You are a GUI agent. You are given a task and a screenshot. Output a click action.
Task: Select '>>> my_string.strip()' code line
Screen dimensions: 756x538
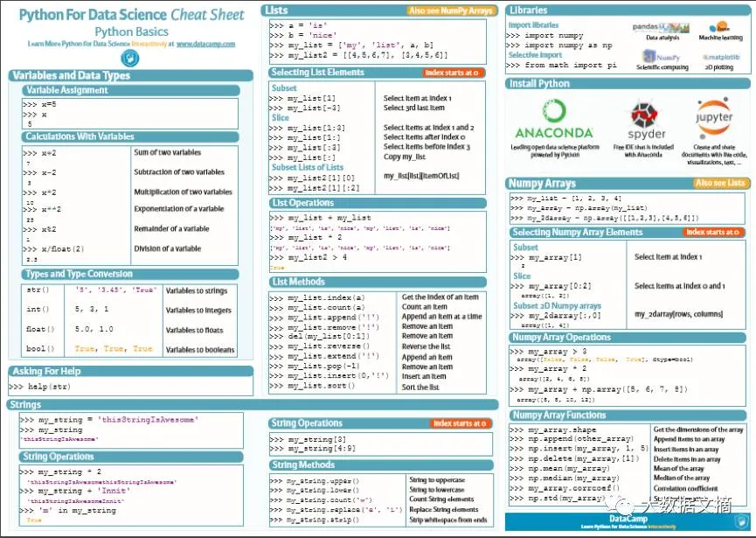click(315, 520)
